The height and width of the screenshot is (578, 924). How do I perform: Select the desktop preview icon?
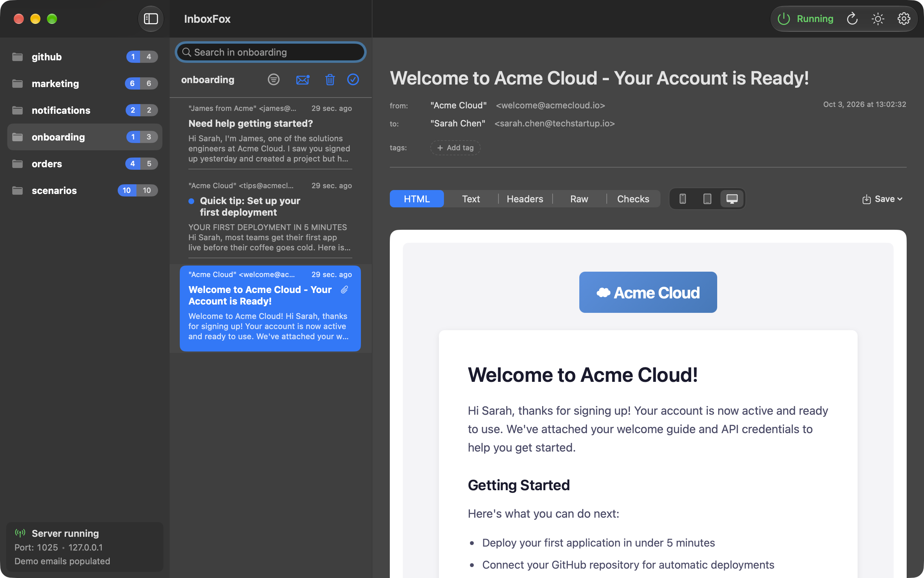point(732,199)
